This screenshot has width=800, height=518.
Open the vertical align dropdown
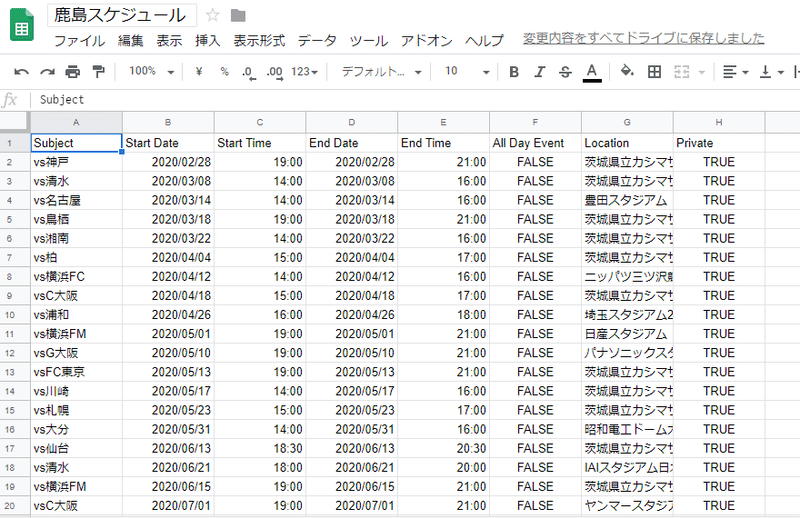[x=771, y=72]
